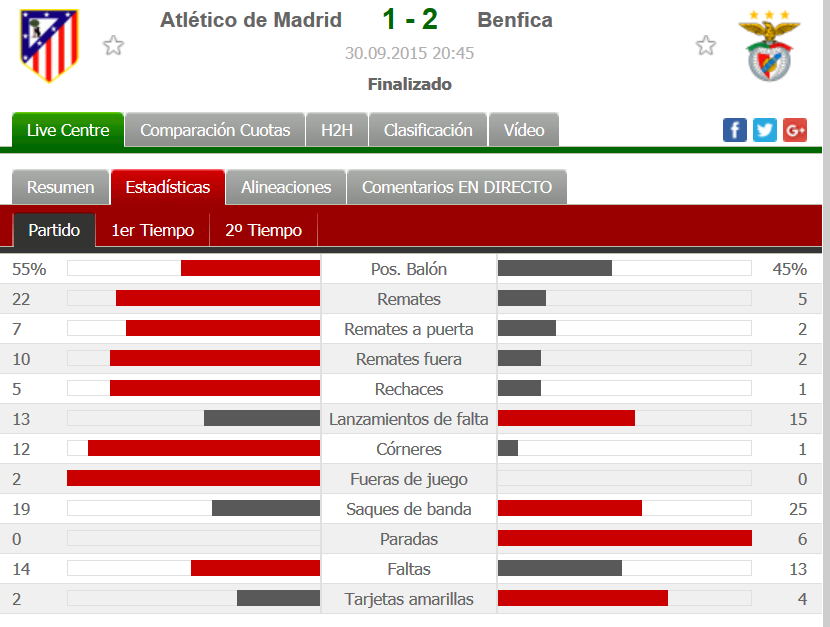Image resolution: width=830 pixels, height=627 pixels.
Task: Click the Atlético de Madrid team name
Action: pyautogui.click(x=251, y=20)
